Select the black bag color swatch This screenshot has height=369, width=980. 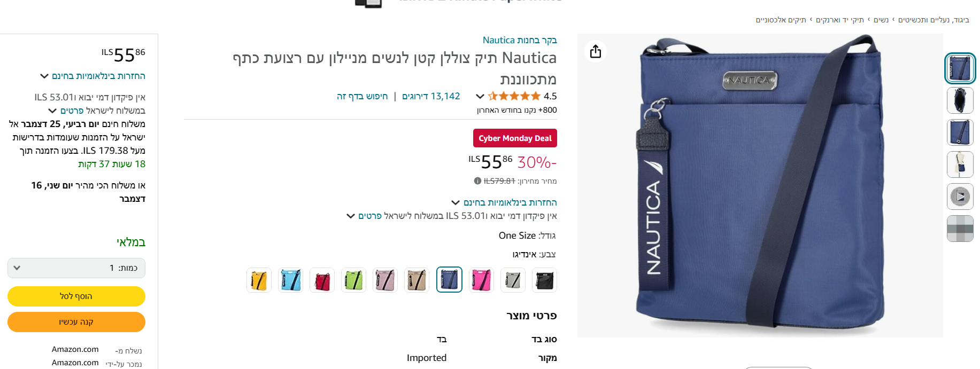(544, 280)
